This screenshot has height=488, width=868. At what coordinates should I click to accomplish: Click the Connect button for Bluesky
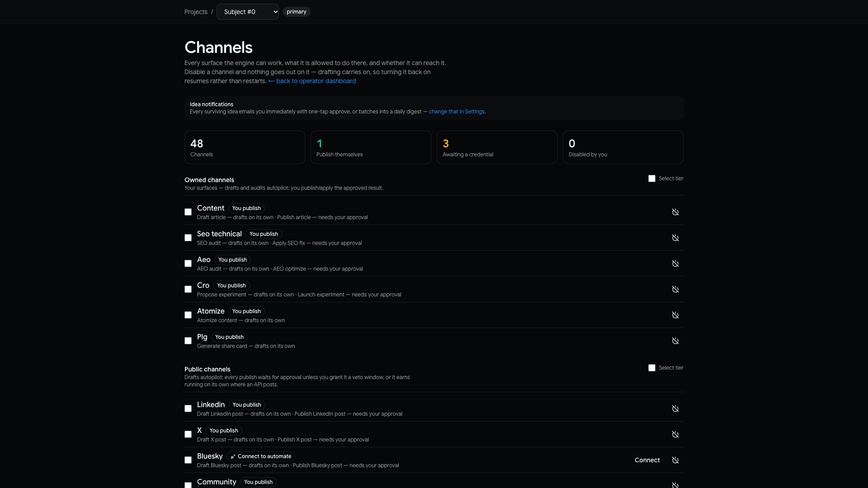coord(647,460)
